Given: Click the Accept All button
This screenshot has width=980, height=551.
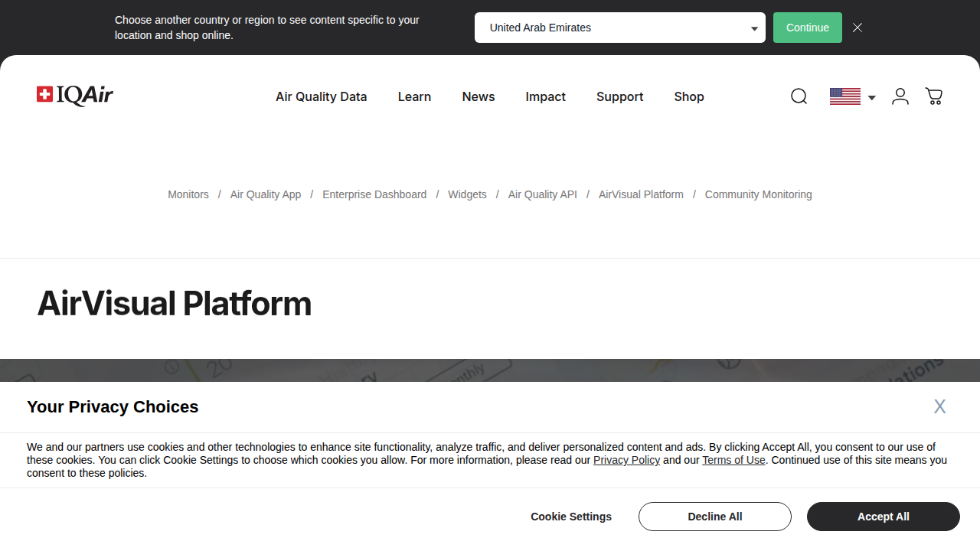Looking at the screenshot, I should 884,517.
